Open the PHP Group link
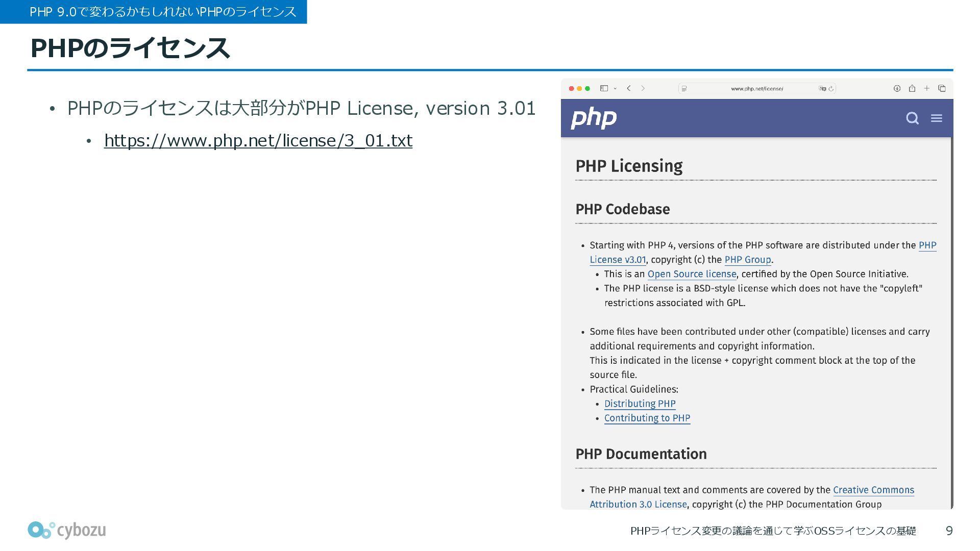The width and height of the screenshot is (980, 551). click(747, 260)
